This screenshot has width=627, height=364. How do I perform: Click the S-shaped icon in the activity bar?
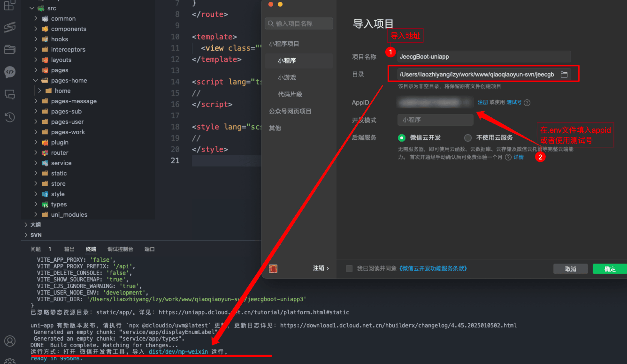[x=9, y=27]
